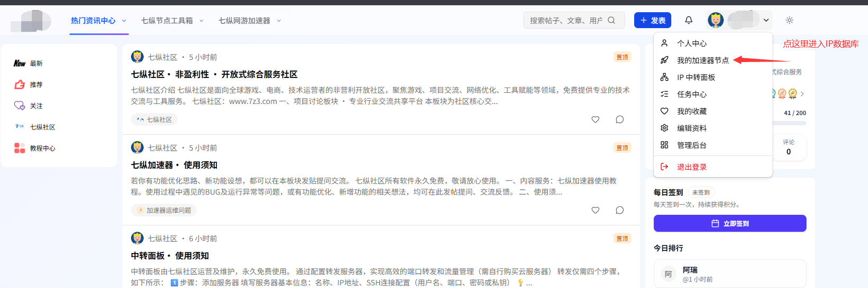The width and height of the screenshot is (868, 288).
Task: Click the rocket icon for 我的加速器节点
Action: click(x=664, y=60)
